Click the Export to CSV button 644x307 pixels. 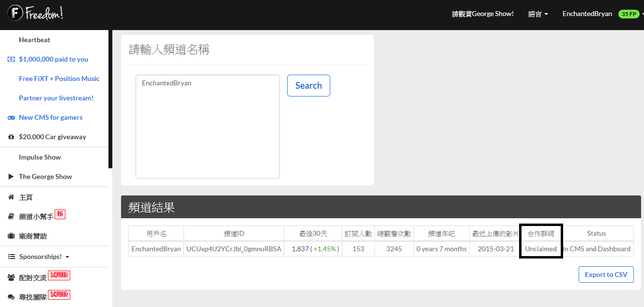pyautogui.click(x=606, y=275)
